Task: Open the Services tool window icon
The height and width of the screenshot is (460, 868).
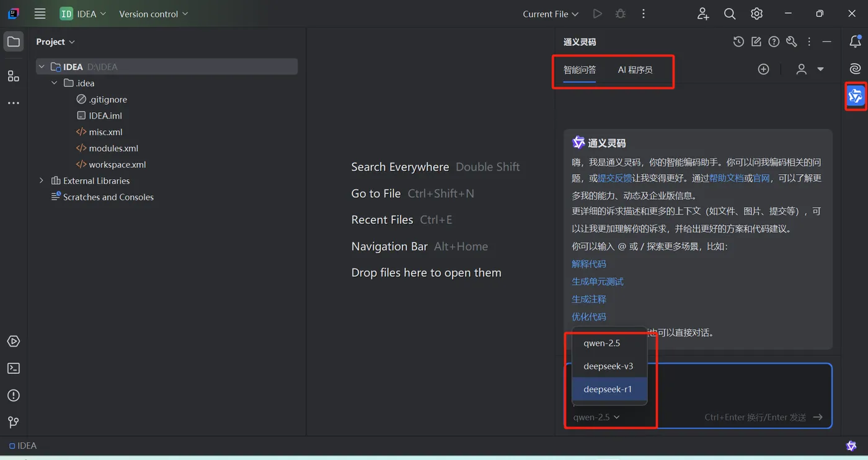Action: pos(14,342)
